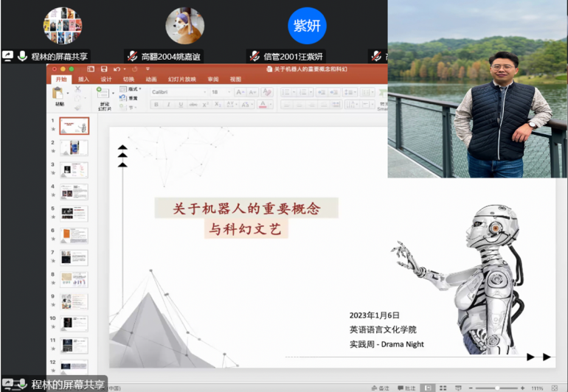The width and height of the screenshot is (568, 392).
Task: Select slide 5 thumbnail in panel
Action: point(74,214)
